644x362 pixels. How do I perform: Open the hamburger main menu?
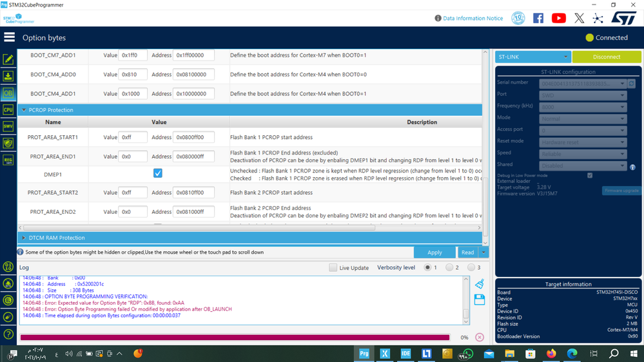[x=9, y=37]
